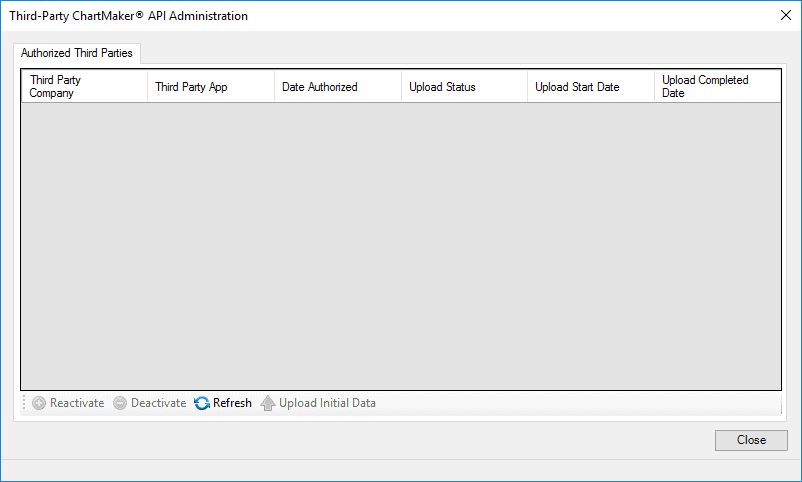Choose the Refresh text in toolbar
Viewport: 802px width, 482px height.
pyautogui.click(x=232, y=403)
